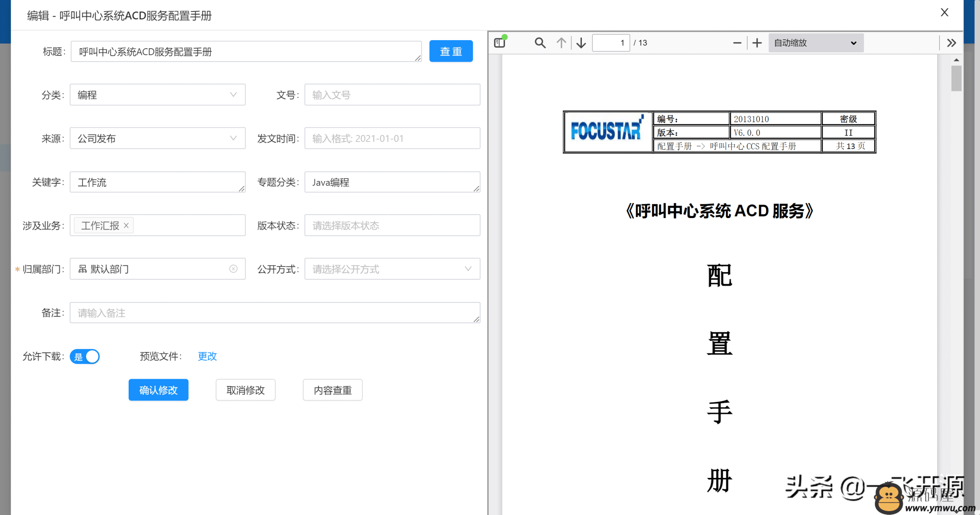Click the 备注 remarks input field

point(275,313)
